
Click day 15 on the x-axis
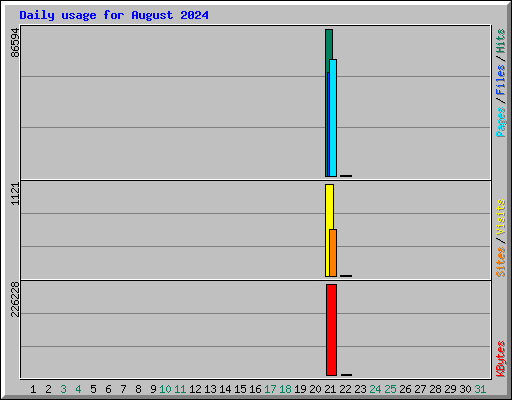click(240, 389)
